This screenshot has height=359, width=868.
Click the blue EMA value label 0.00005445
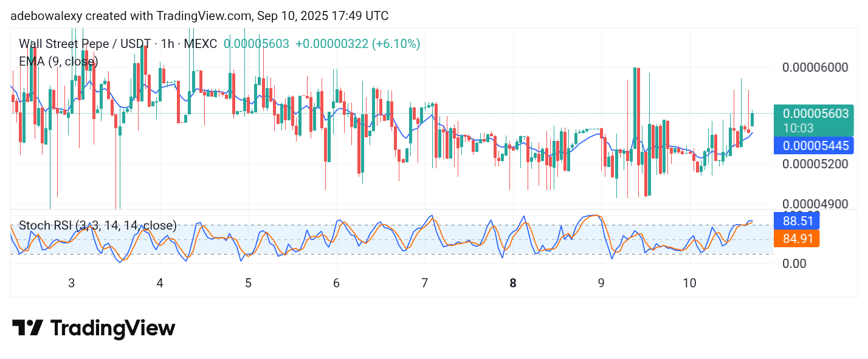click(x=815, y=146)
